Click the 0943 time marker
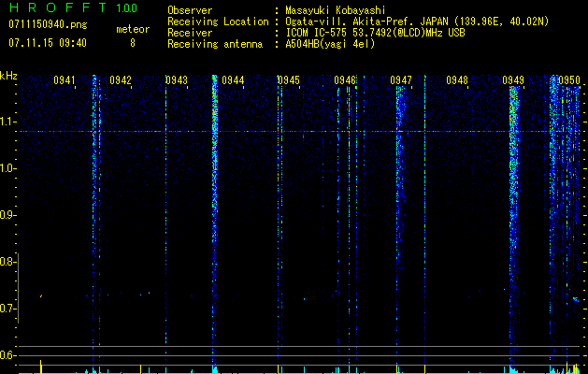This screenshot has width=588, height=374. point(177,80)
